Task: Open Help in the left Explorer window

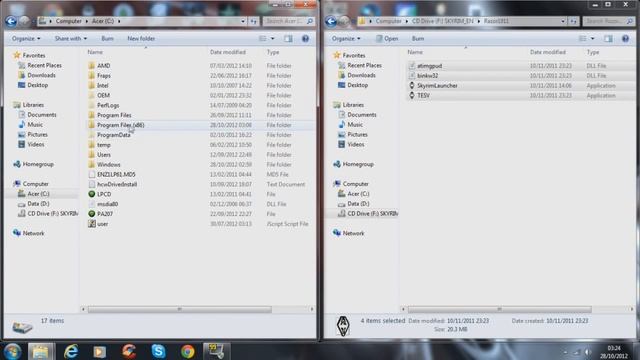Action: 305,38
